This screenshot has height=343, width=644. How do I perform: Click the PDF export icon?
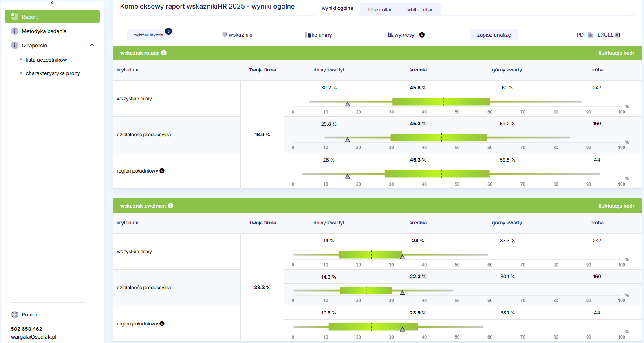[590, 35]
